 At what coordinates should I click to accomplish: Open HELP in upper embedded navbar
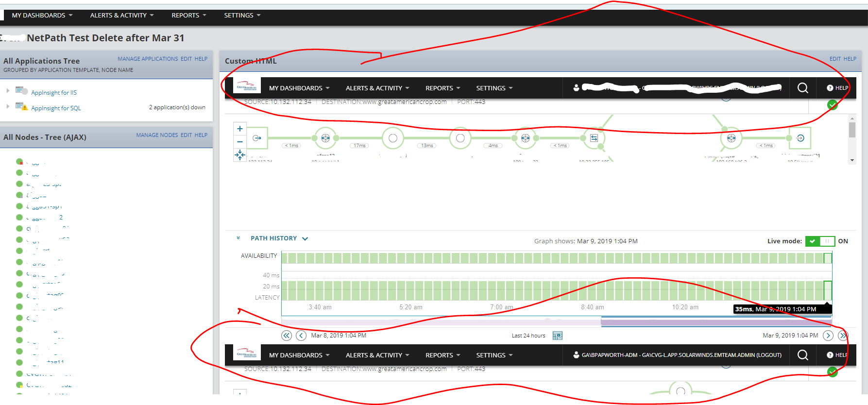tap(837, 88)
